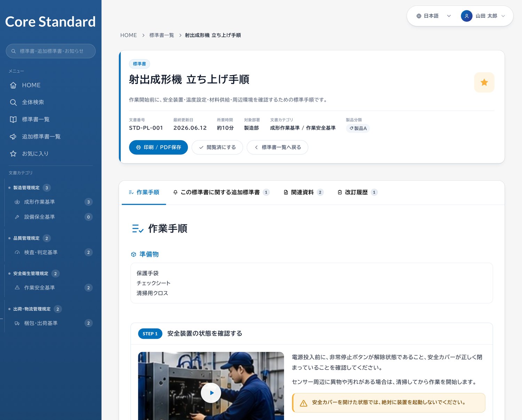Click document number STD-PL-001
The image size is (522, 420).
[146, 128]
